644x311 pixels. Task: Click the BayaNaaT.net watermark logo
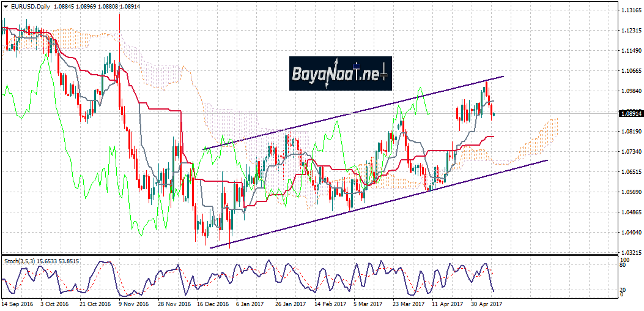pyautogui.click(x=340, y=74)
